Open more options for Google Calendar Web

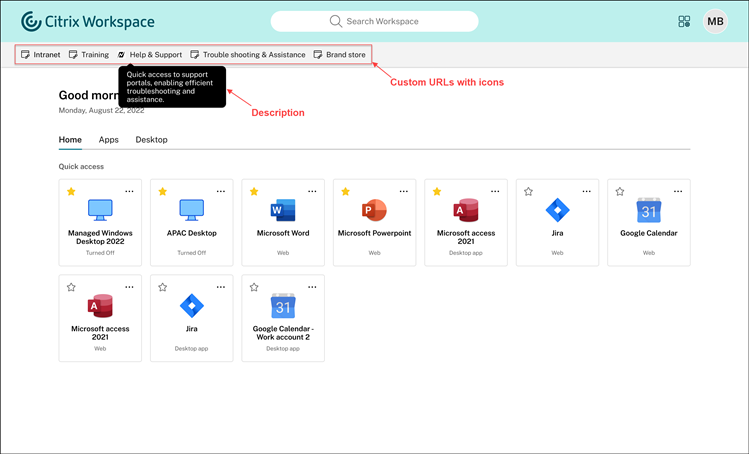pos(678,191)
